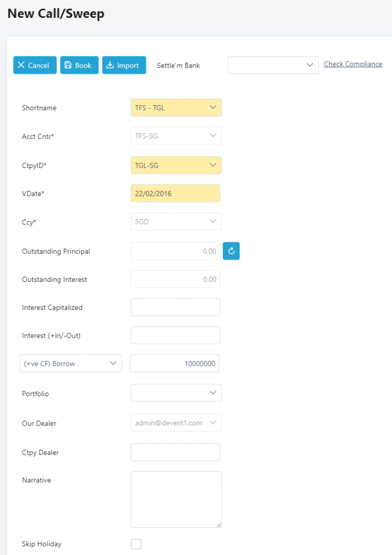
Task: Click the Cancel button
Action: (35, 65)
